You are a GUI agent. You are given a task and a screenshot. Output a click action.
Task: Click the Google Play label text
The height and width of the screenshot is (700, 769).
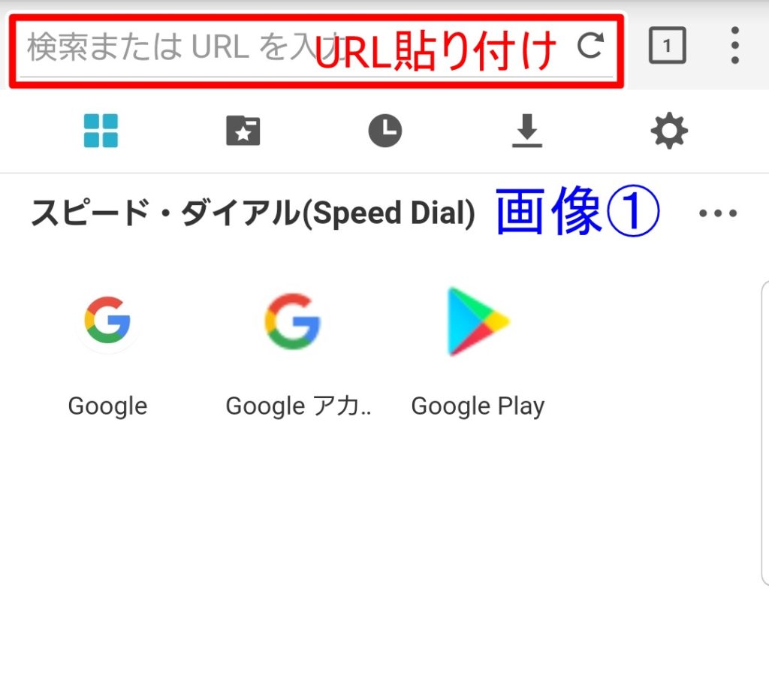[x=478, y=406]
